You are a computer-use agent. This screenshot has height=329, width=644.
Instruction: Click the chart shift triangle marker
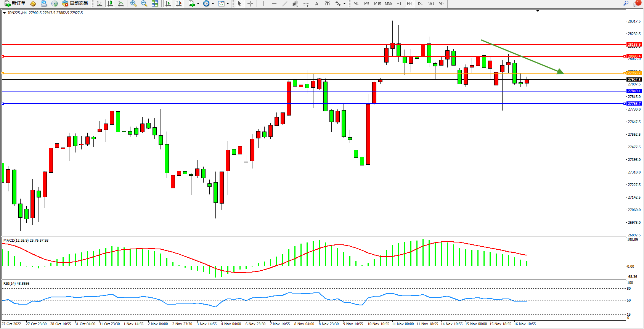pos(538,11)
